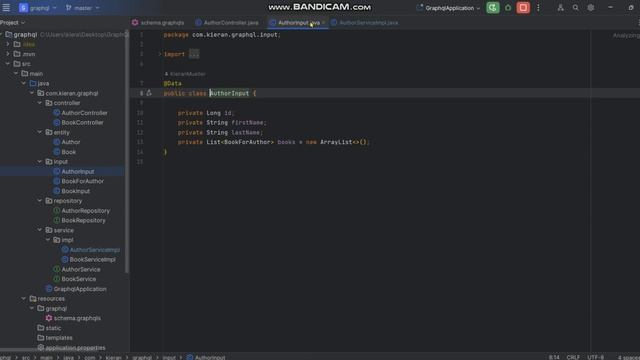Open the code with me user icon
Viewport: 640px width, 360px height.
click(x=560, y=8)
